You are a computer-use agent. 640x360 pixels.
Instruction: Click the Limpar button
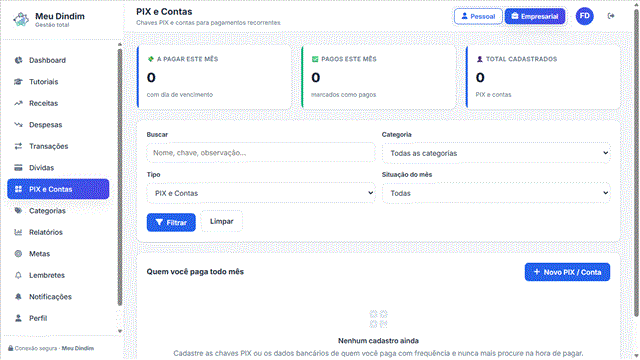click(222, 222)
